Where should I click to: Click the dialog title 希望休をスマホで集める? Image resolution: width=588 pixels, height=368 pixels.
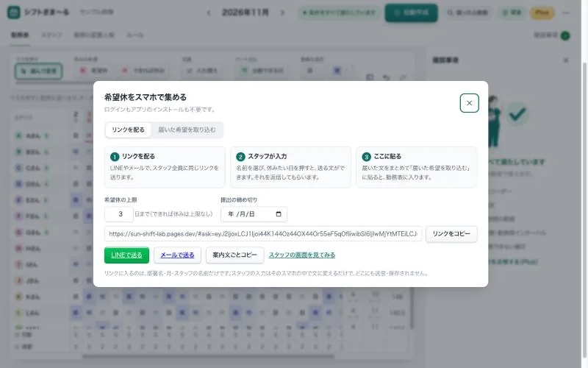pos(145,97)
